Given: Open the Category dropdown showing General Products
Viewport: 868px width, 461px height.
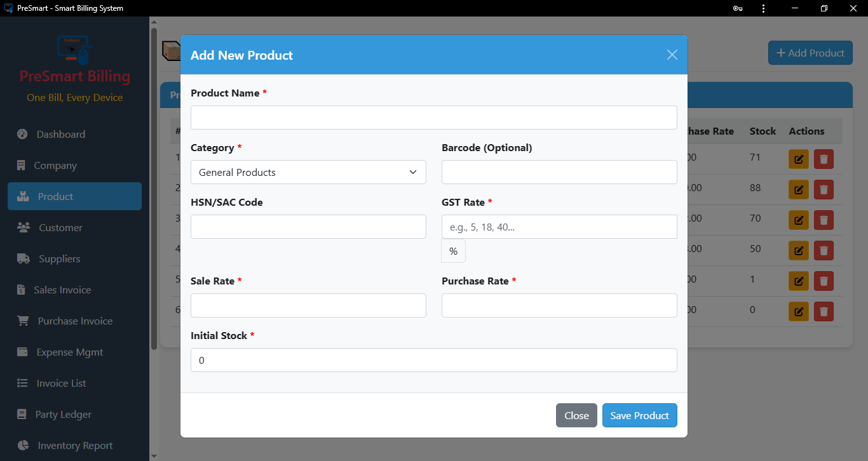Looking at the screenshot, I should click(308, 172).
